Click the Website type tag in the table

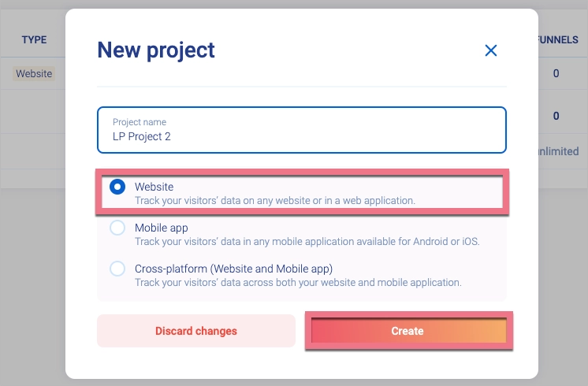pos(34,74)
